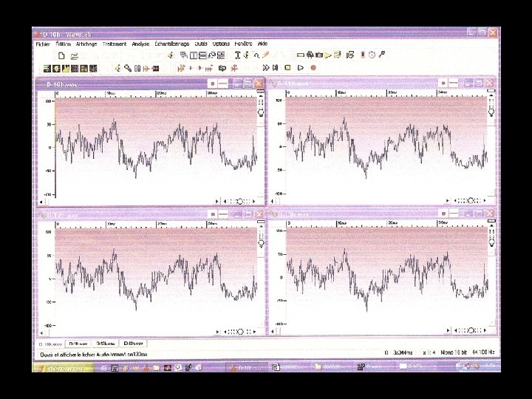Open the Affichage menu
This screenshot has width=532, height=399.
point(86,44)
